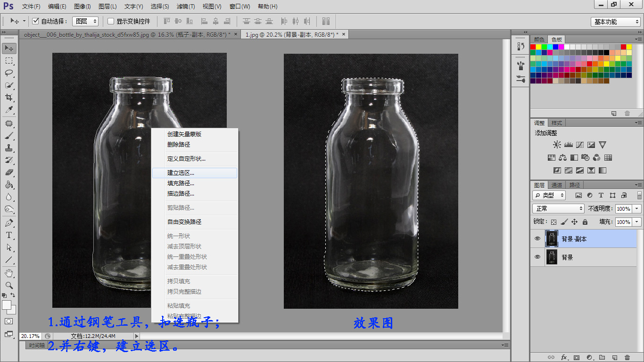
Task: Swap foreground and background colors
Action: (x=13, y=295)
